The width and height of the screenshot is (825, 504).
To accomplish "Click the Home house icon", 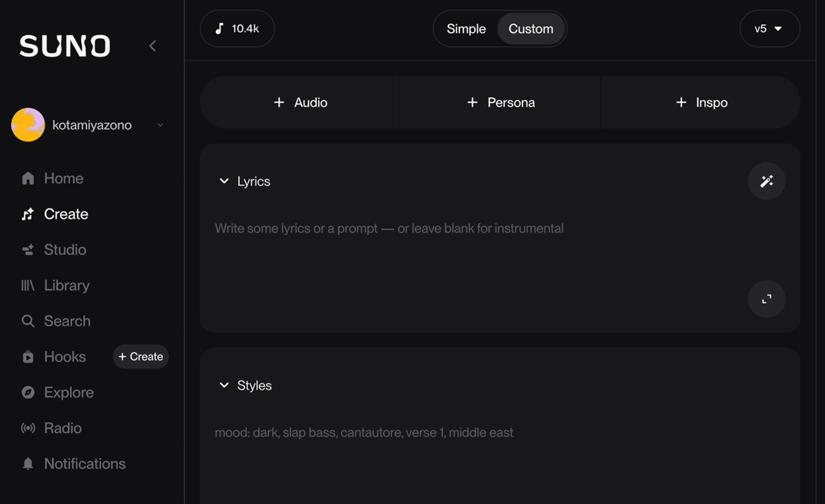I will click(28, 179).
